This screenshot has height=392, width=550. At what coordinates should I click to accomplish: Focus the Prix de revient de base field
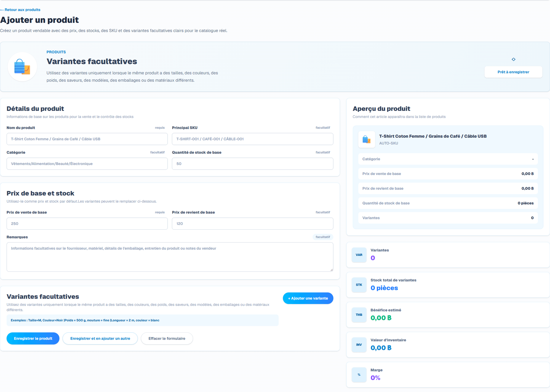coord(252,224)
